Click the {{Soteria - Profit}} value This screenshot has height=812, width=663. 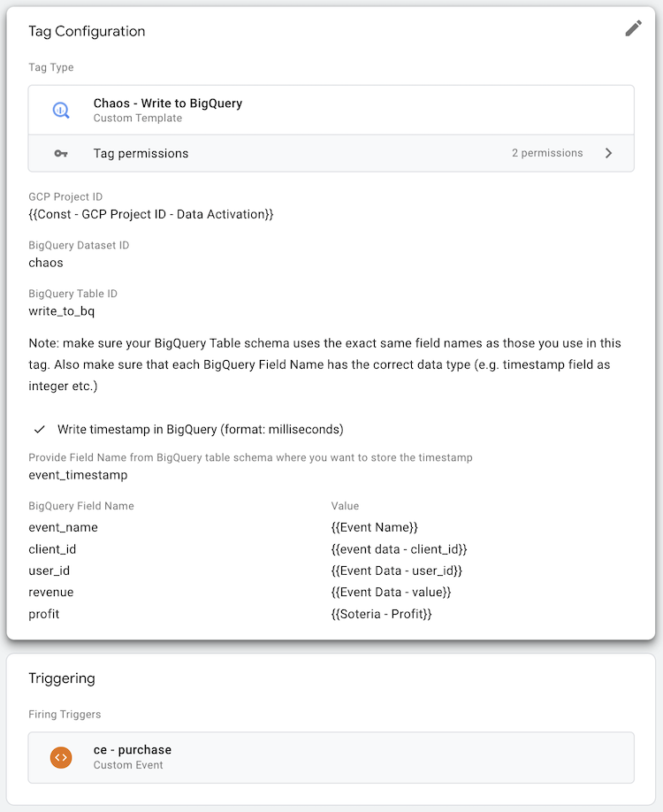tap(382, 614)
